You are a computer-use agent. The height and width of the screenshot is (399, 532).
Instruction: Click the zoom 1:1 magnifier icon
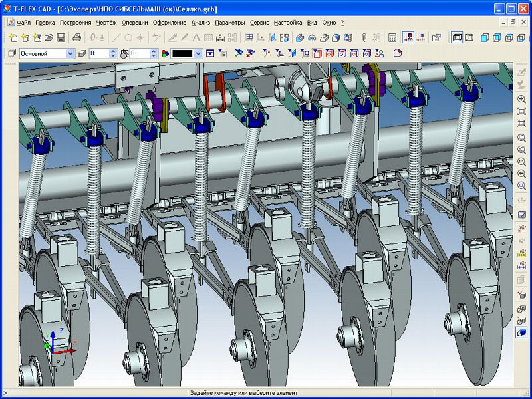coord(521,162)
